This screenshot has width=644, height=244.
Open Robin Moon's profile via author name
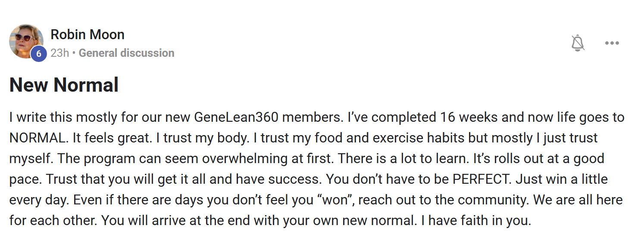tap(88, 34)
